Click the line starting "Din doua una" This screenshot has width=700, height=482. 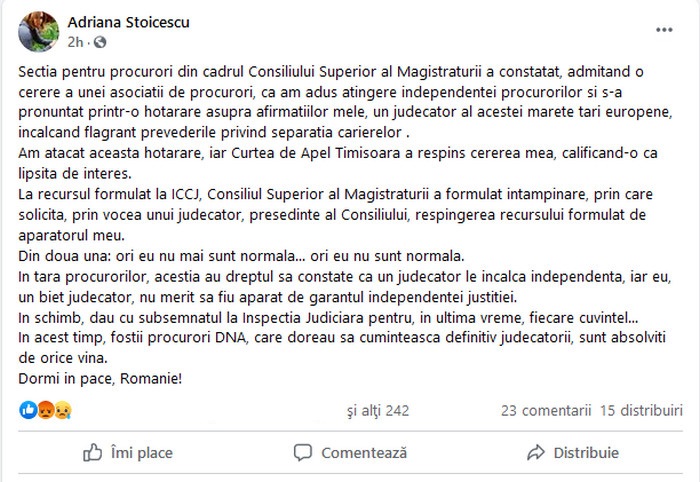click(241, 256)
